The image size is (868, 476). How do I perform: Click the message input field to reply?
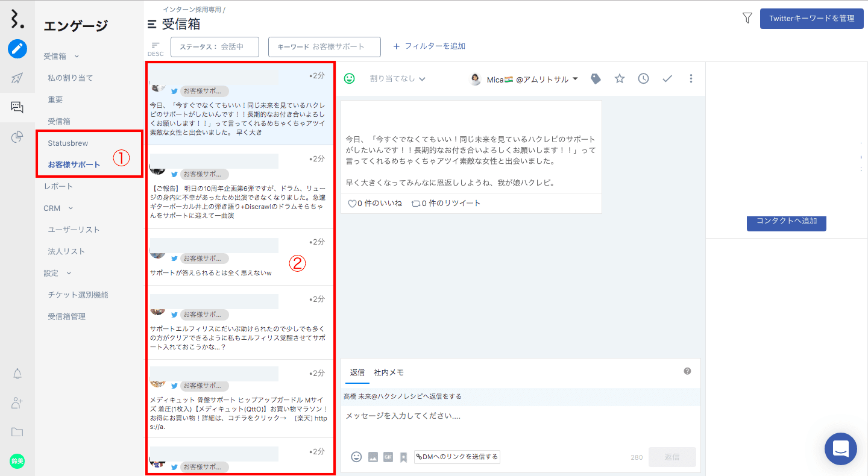[x=518, y=416]
